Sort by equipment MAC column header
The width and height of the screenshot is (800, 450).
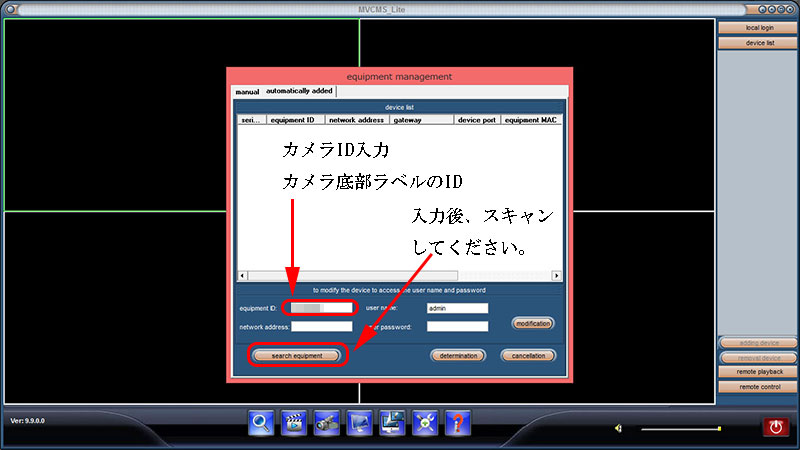click(531, 120)
